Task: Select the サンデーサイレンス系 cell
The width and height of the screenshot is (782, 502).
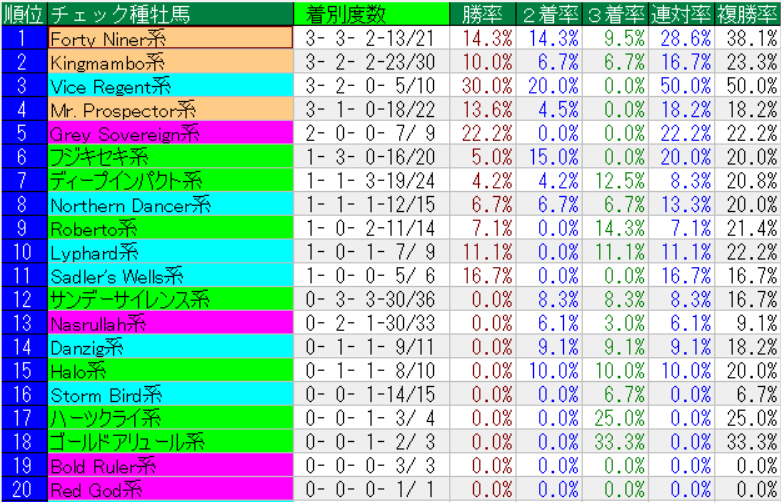Action: [171, 299]
